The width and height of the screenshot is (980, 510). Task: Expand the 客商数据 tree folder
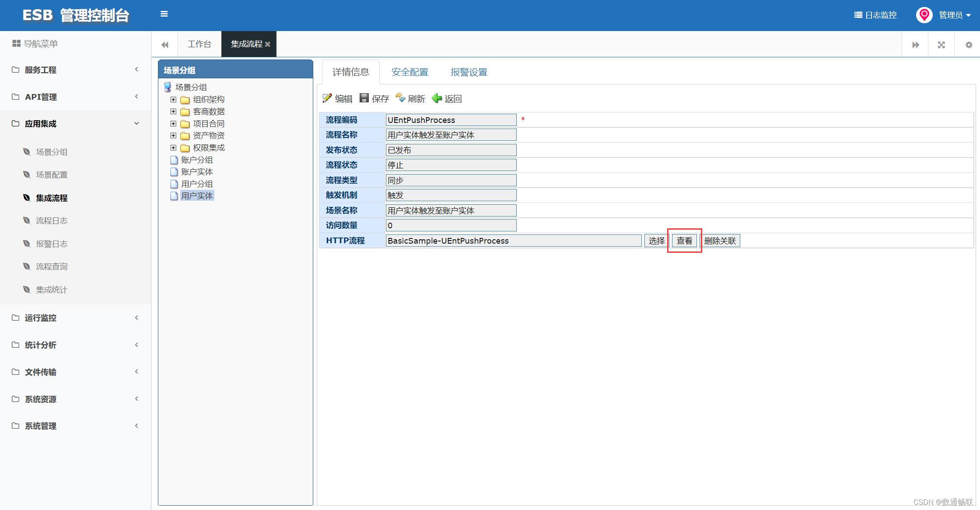pos(173,112)
